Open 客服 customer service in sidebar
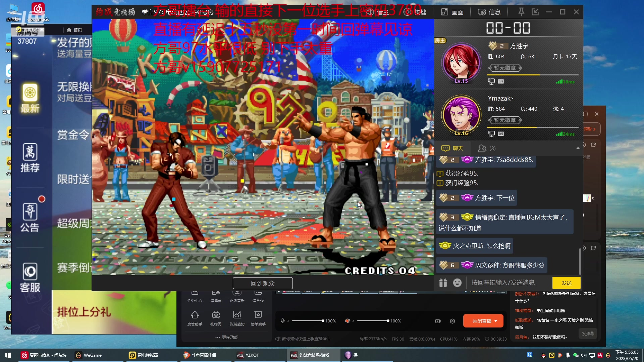 (x=30, y=277)
